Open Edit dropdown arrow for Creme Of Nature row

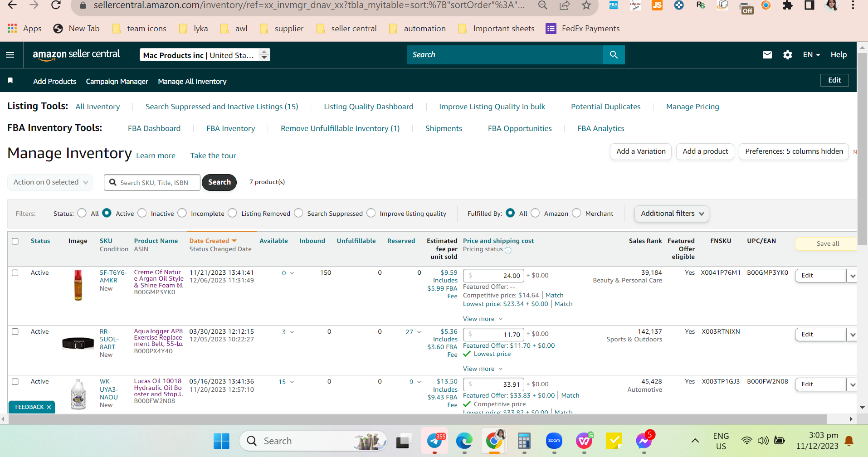point(852,276)
